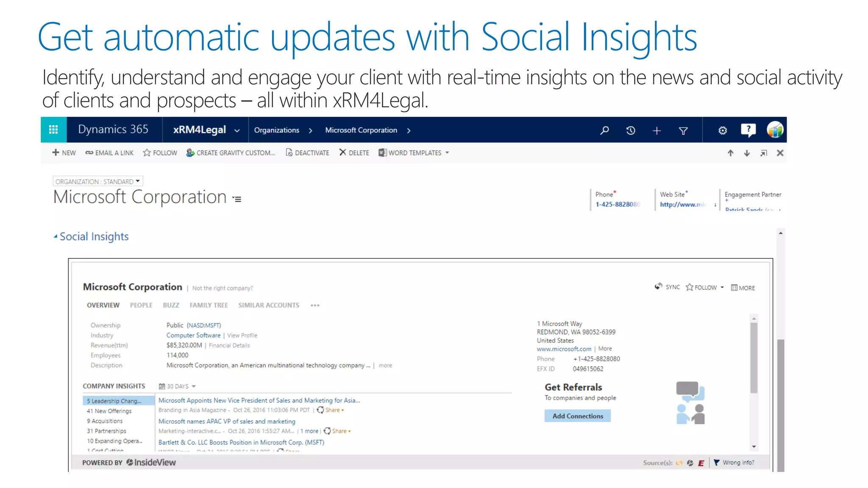Click Add Connections button

pyautogui.click(x=578, y=416)
